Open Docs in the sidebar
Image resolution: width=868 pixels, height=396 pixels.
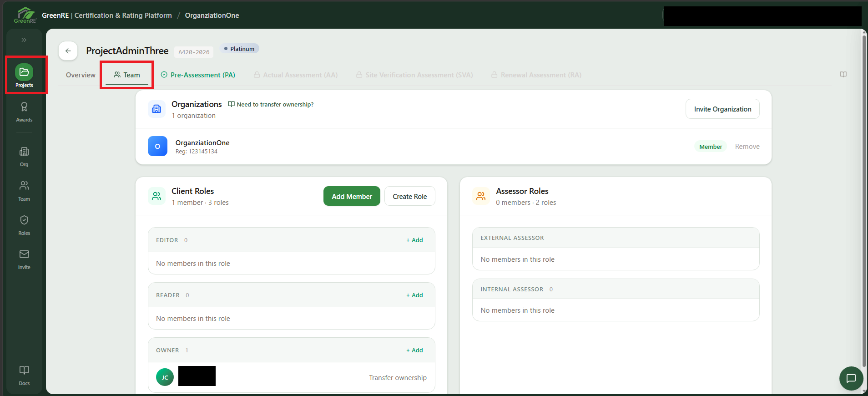[24, 376]
